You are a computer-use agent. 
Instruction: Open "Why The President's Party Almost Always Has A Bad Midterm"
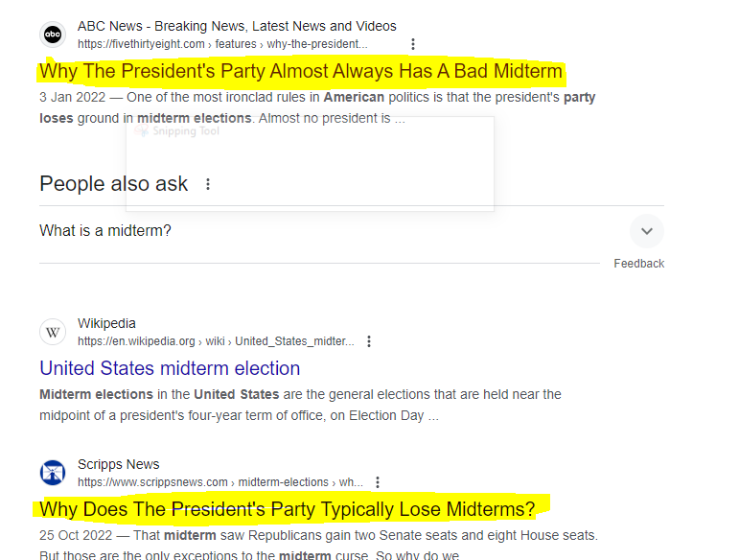301,72
